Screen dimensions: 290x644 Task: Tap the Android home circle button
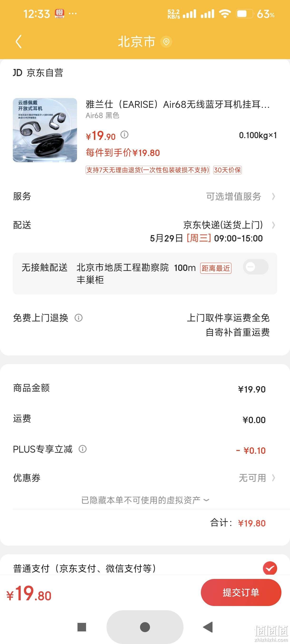coord(145,627)
